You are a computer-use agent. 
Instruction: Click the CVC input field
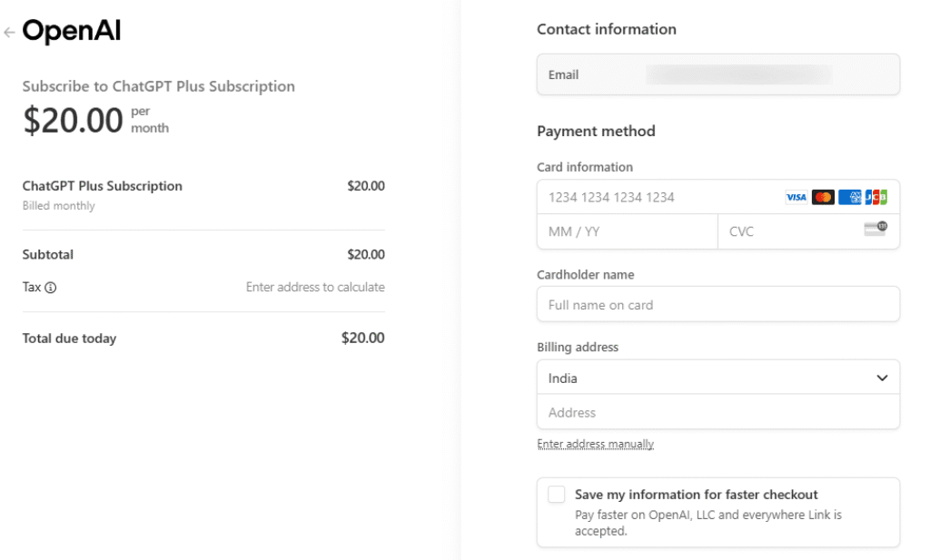pyautogui.click(x=809, y=231)
